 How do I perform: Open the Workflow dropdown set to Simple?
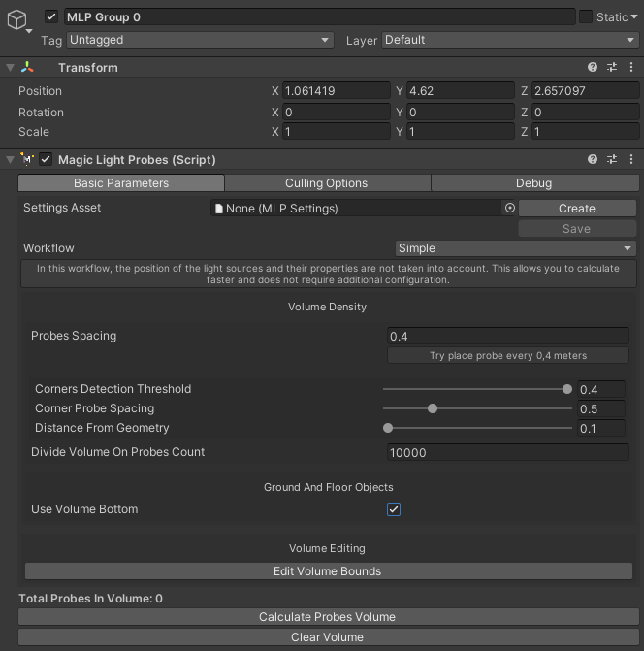point(515,248)
